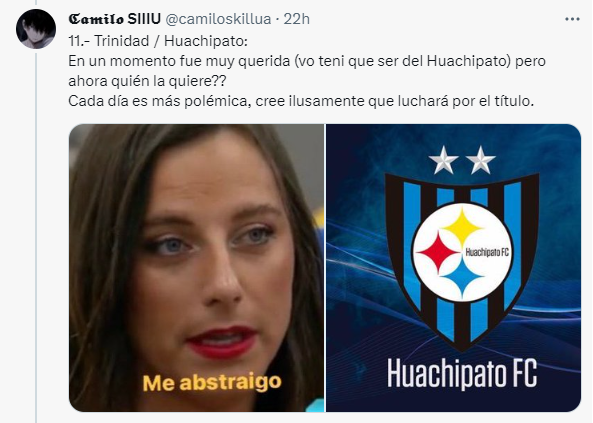Open the tweet's three-dot More options menu
Image resolution: width=593 pixels, height=423 pixels.
click(572, 19)
